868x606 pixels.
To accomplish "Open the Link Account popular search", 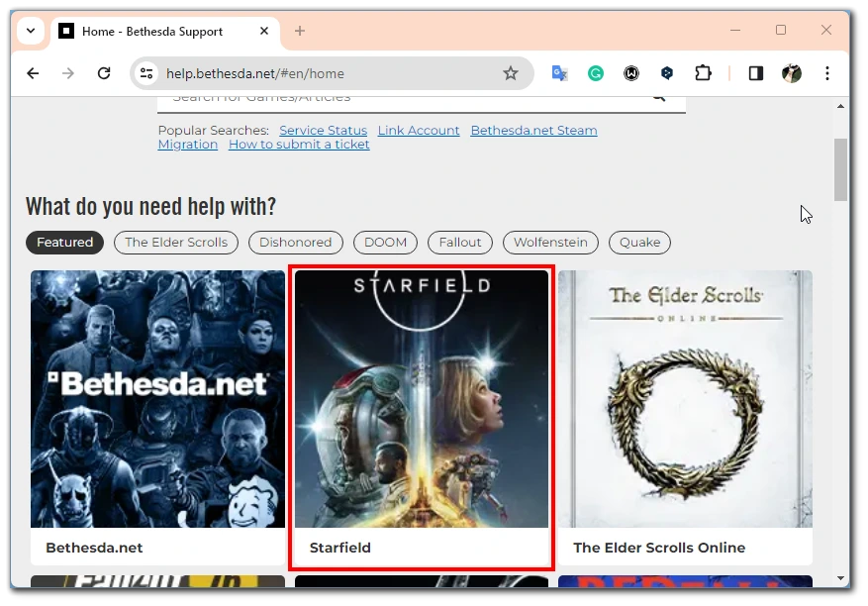I will (x=419, y=130).
